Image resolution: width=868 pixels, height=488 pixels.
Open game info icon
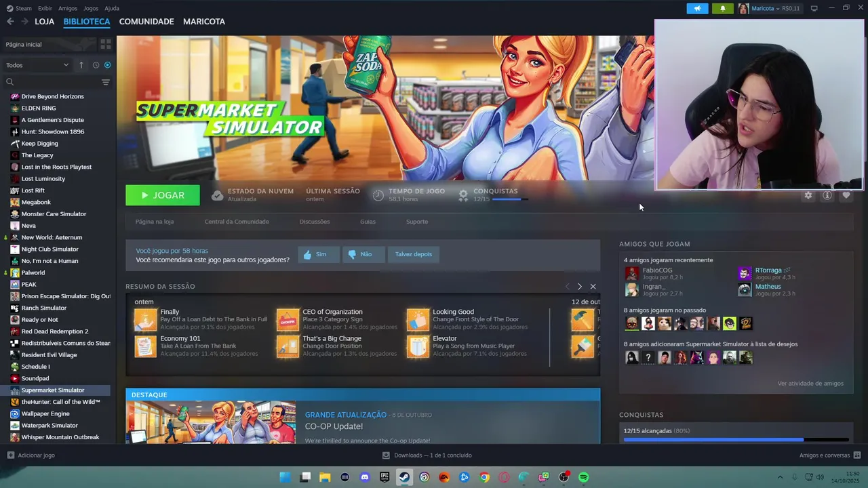[827, 195]
